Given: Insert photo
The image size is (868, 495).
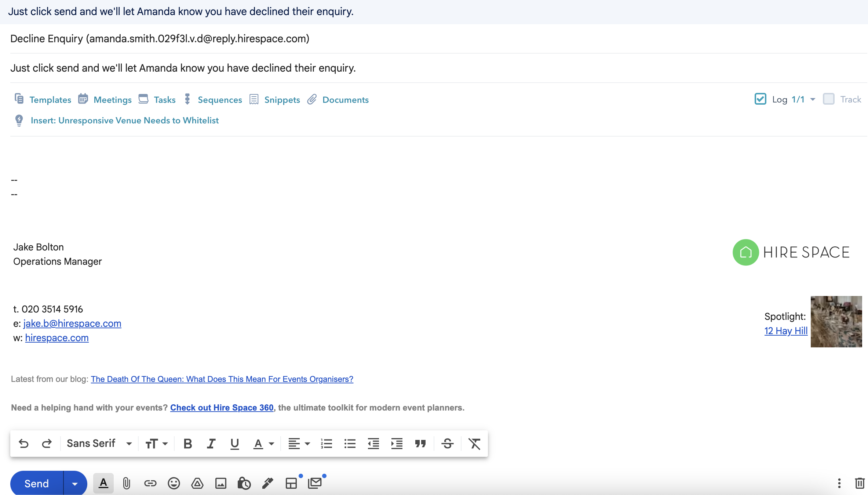Looking at the screenshot, I should [221, 483].
